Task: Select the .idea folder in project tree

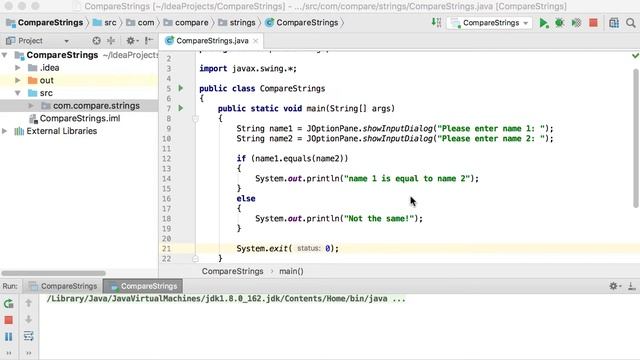Action: pos(44,68)
